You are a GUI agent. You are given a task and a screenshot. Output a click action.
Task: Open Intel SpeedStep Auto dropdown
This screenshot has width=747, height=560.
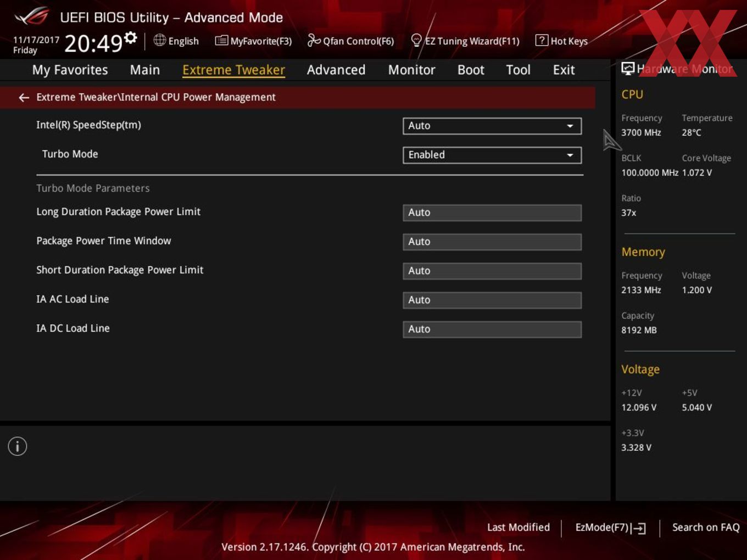tap(492, 126)
